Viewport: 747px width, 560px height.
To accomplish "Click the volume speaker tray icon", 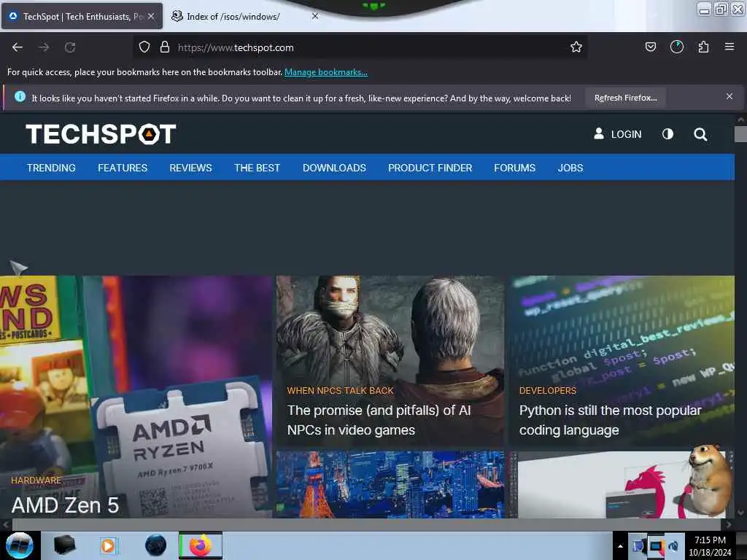I will tap(673, 546).
